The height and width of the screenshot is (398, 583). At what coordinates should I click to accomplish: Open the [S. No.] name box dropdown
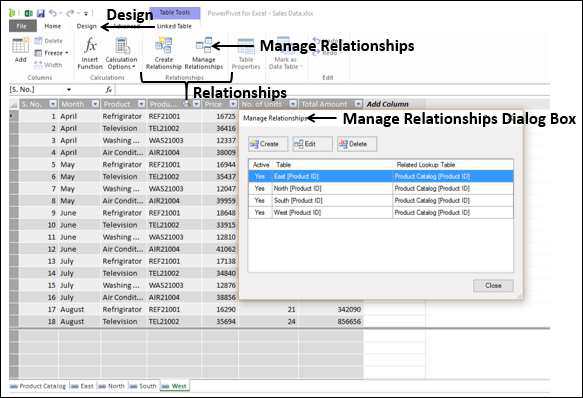coord(69,90)
